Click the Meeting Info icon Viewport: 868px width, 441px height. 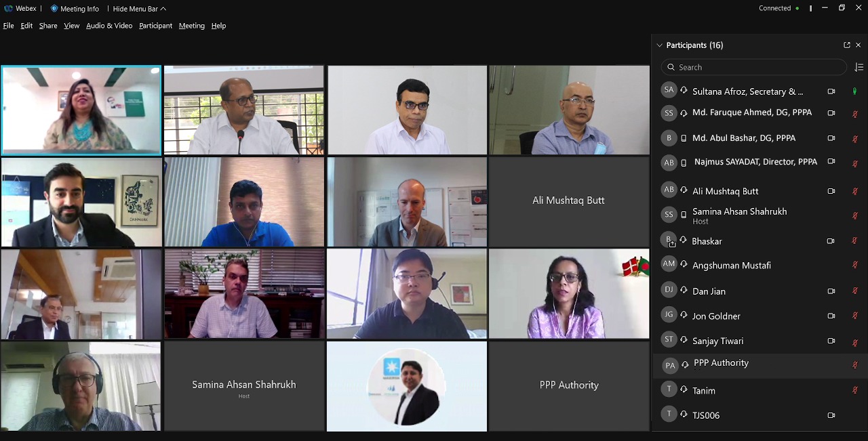[54, 9]
